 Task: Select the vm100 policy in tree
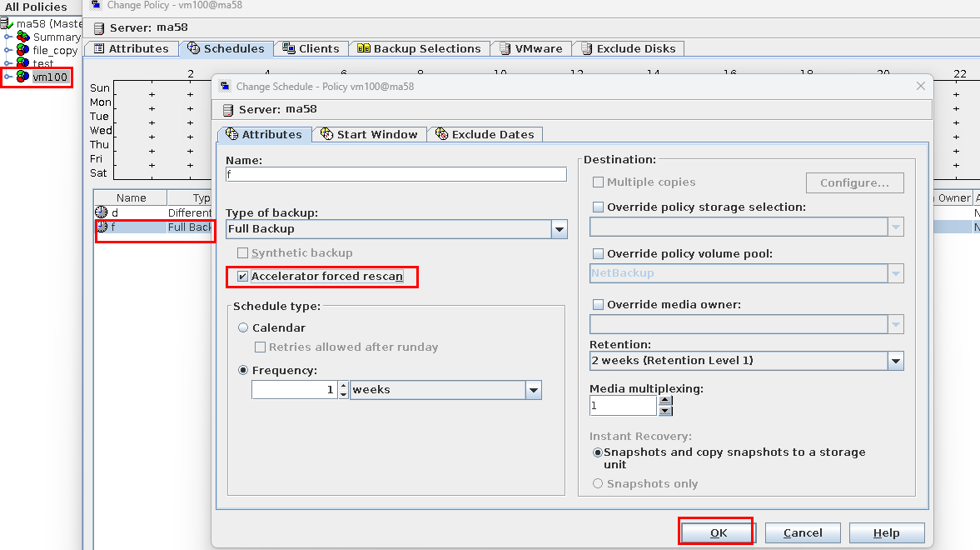[50, 77]
